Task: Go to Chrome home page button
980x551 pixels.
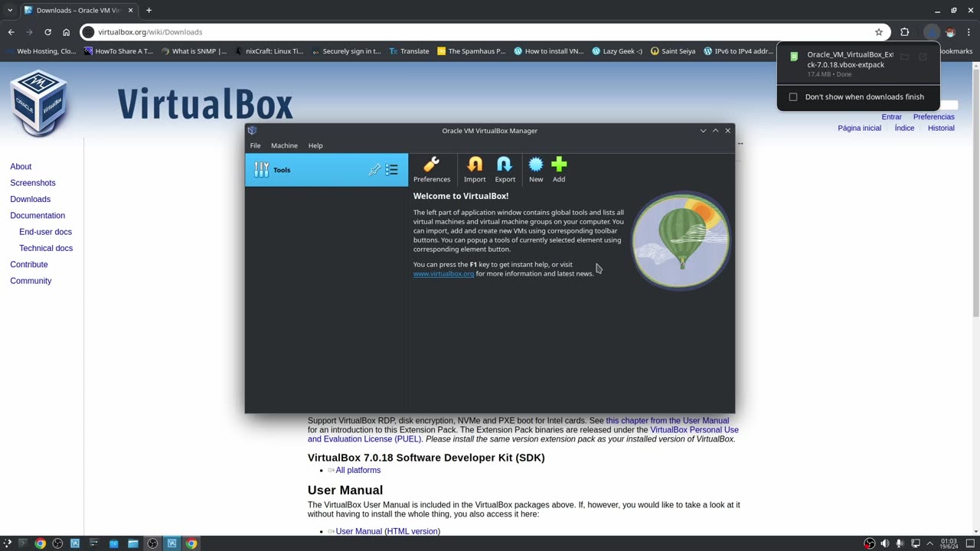Action: 66,32
